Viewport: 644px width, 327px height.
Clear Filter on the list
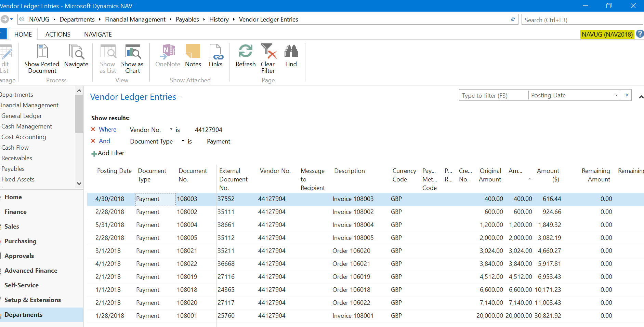(x=268, y=59)
